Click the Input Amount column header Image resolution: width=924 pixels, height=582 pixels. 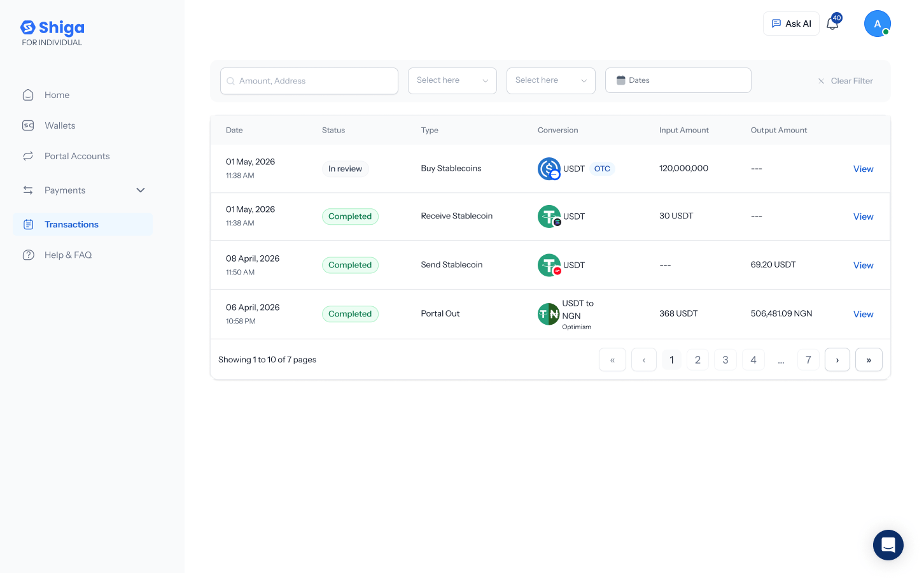click(x=684, y=131)
